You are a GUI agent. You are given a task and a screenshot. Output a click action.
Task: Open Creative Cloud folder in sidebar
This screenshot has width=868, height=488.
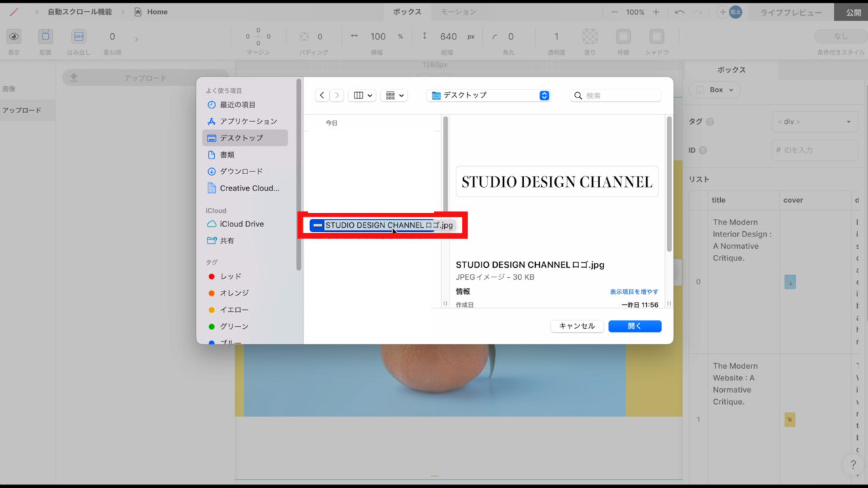245,188
